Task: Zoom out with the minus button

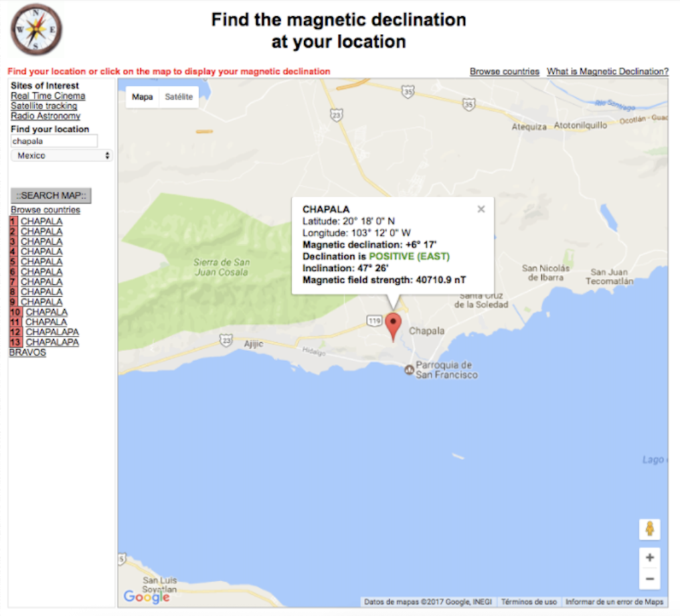Action: click(x=649, y=579)
